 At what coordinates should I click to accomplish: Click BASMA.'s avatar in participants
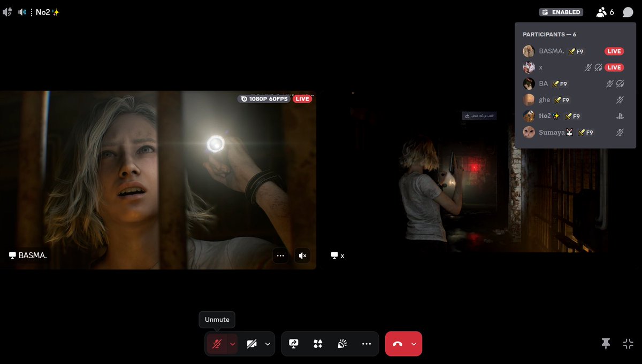(x=529, y=51)
